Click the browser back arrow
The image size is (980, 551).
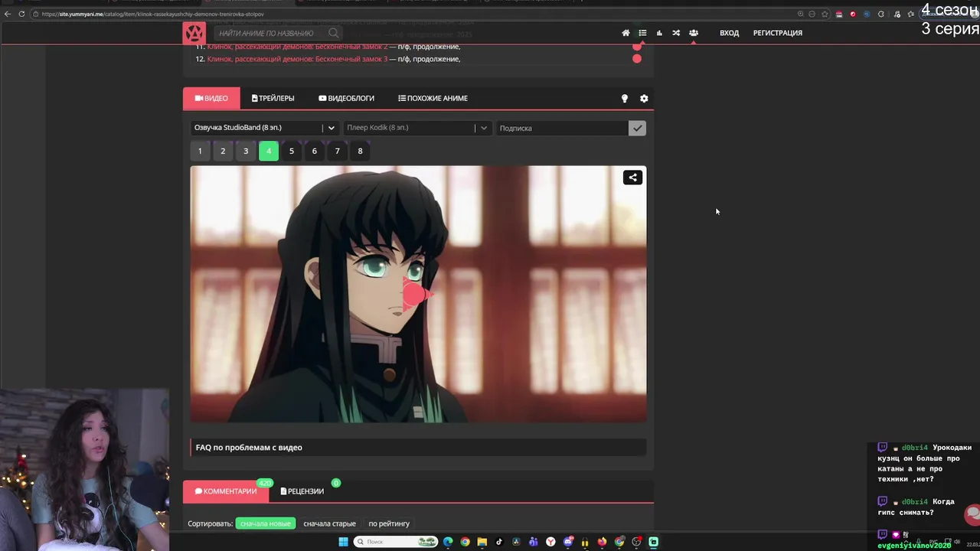click(x=8, y=14)
